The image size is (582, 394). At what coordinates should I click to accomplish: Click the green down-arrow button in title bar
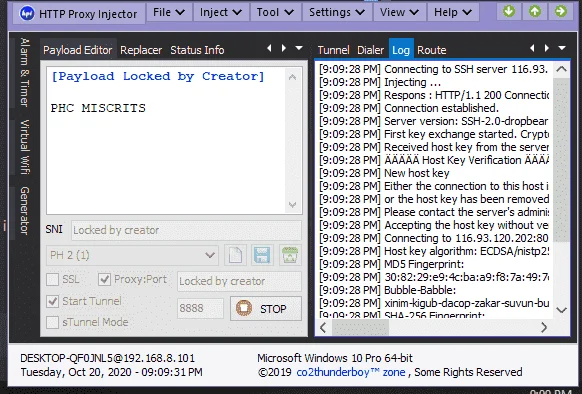[509, 12]
